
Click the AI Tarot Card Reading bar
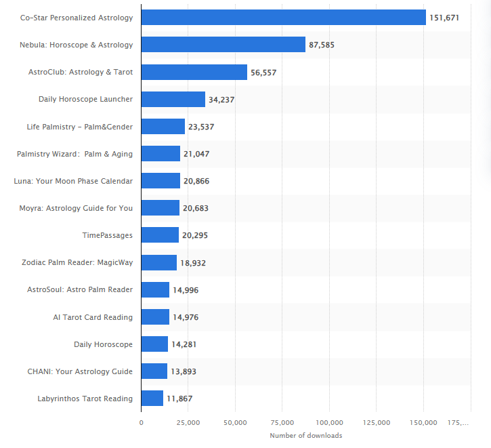155,317
